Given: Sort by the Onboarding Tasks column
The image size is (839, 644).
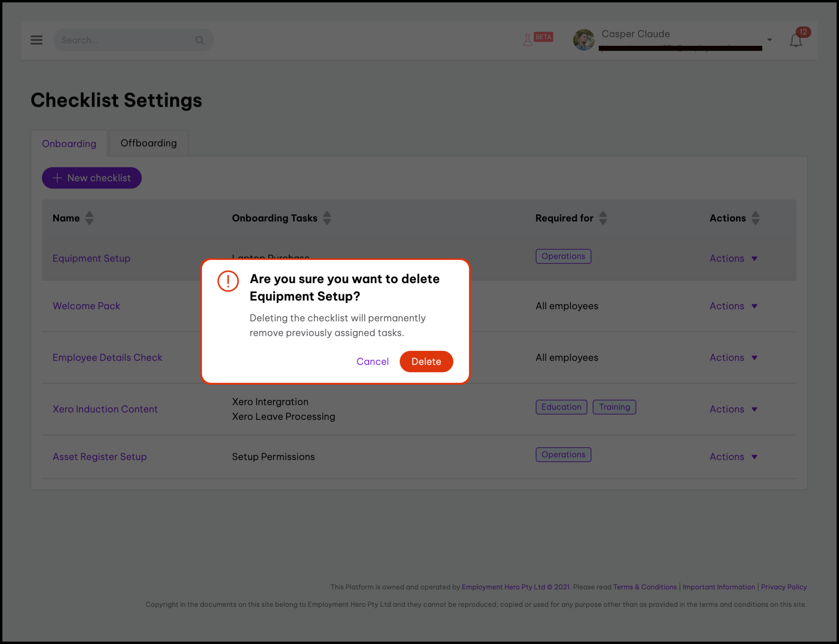Looking at the screenshot, I should [x=327, y=218].
